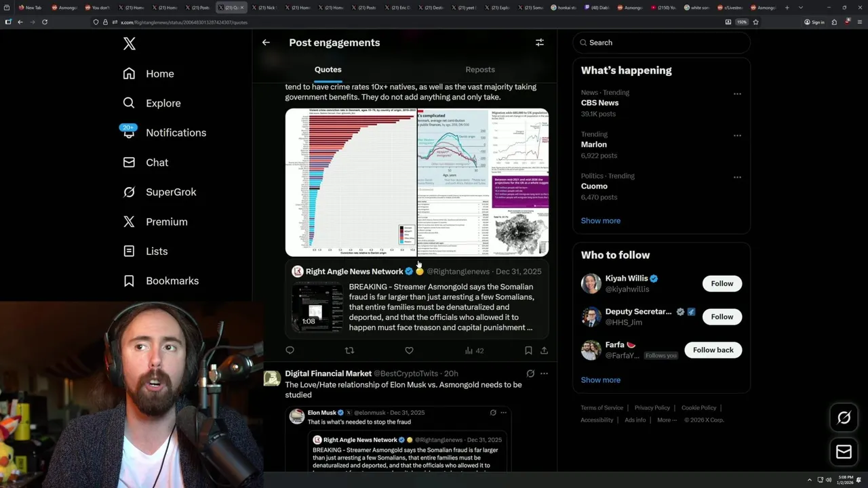This screenshot has width=868, height=488.
Task: Open the engagement filter settings icon
Action: click(540, 42)
